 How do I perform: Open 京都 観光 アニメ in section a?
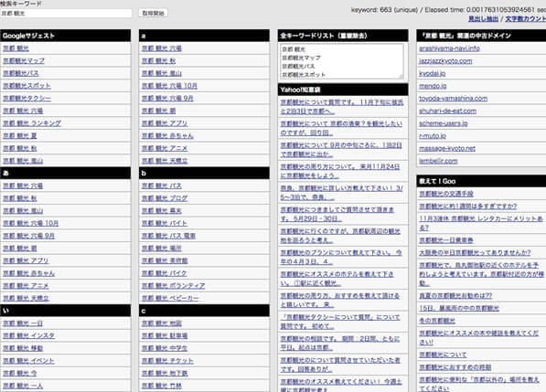click(165, 148)
